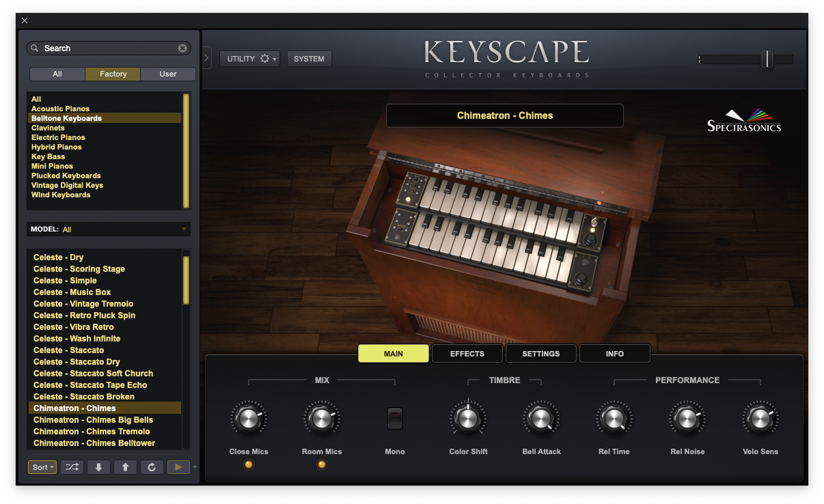Select the Vintage Digital Keys category
This screenshot has height=504, width=824.
(105, 185)
